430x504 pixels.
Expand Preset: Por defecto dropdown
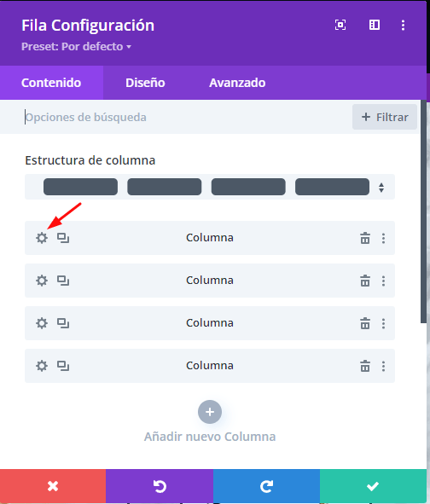coord(76,47)
